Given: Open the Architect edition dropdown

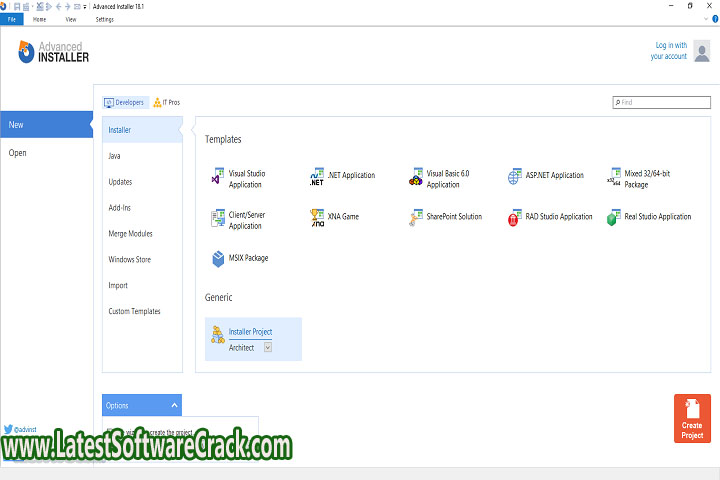Looking at the screenshot, I should point(268,348).
